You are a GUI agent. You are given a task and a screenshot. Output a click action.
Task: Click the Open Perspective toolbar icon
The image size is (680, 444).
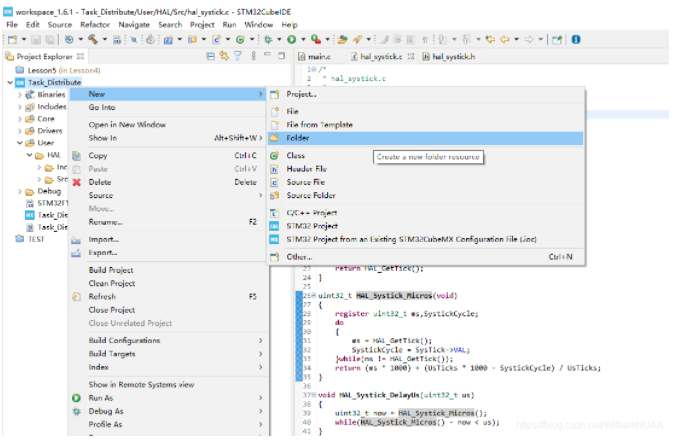(x=557, y=39)
